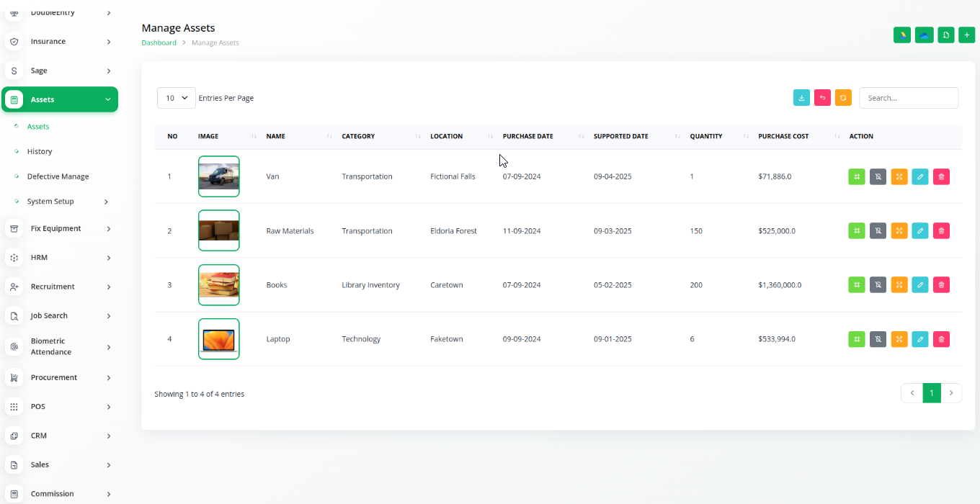Click the orange refresh icon above the table
980x504 pixels.
click(843, 98)
